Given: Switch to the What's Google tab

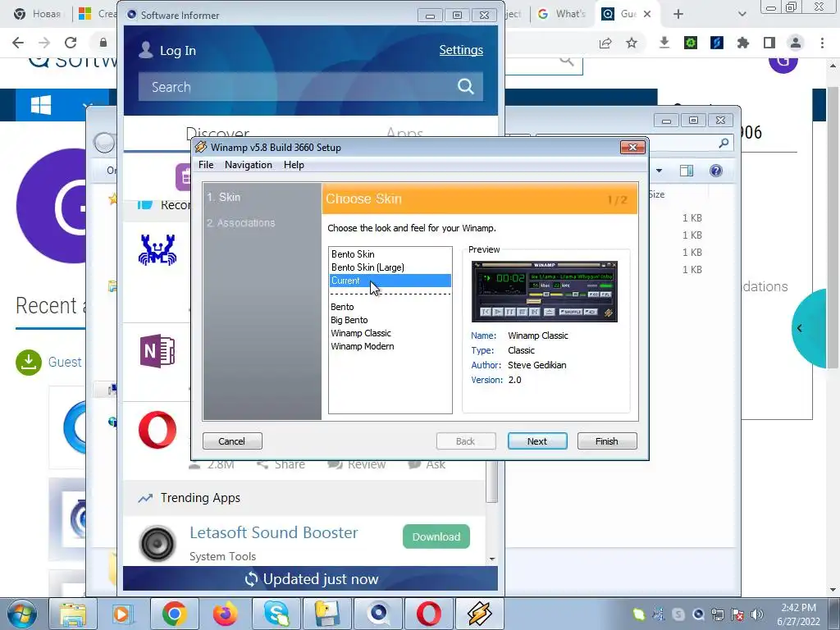Looking at the screenshot, I should pos(561,14).
